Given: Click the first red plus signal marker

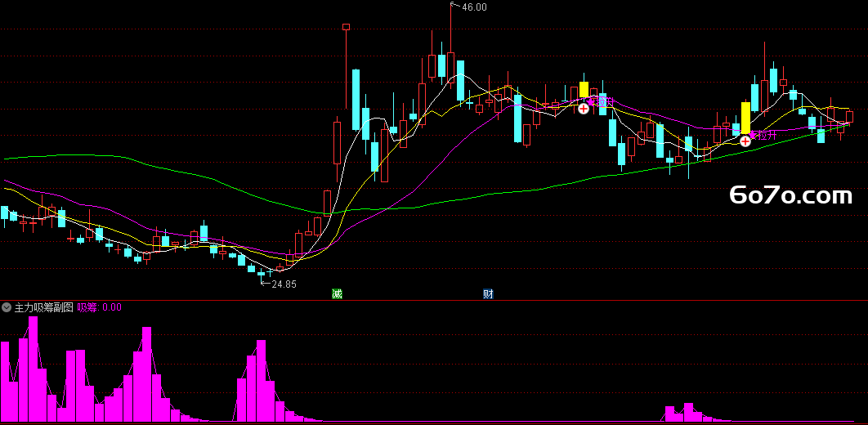Looking at the screenshot, I should [x=584, y=109].
